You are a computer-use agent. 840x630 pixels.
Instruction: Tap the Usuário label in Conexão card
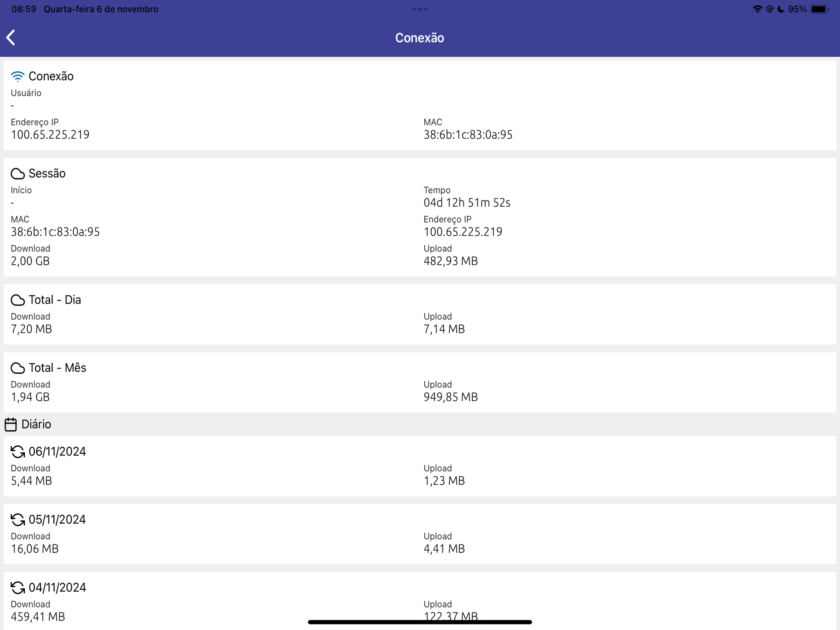[26, 93]
